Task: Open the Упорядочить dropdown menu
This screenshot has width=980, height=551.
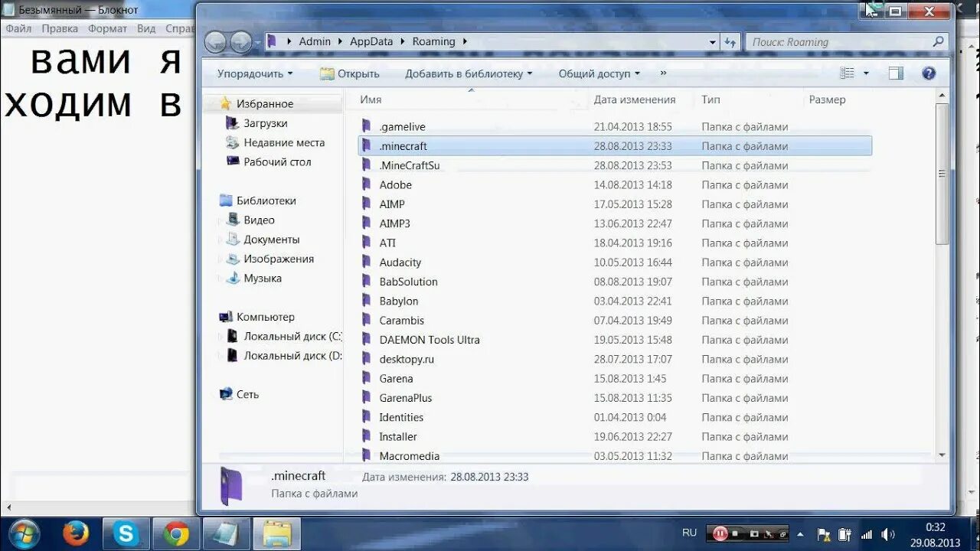Action: 255,73
